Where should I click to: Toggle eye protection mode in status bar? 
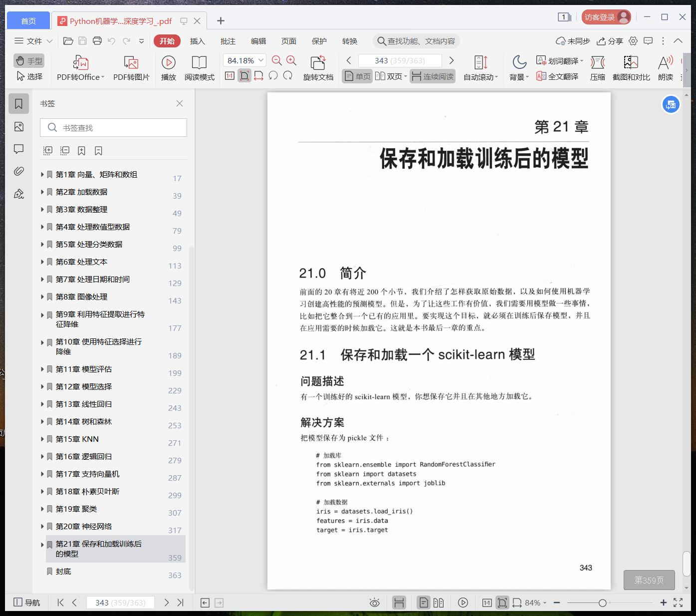[x=374, y=603]
